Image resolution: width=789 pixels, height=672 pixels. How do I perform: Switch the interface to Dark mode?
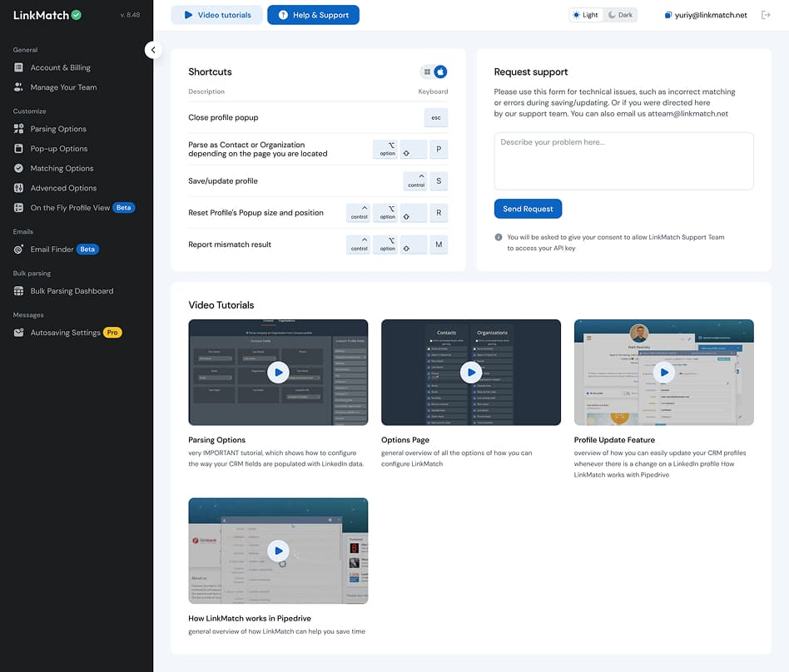coord(619,14)
